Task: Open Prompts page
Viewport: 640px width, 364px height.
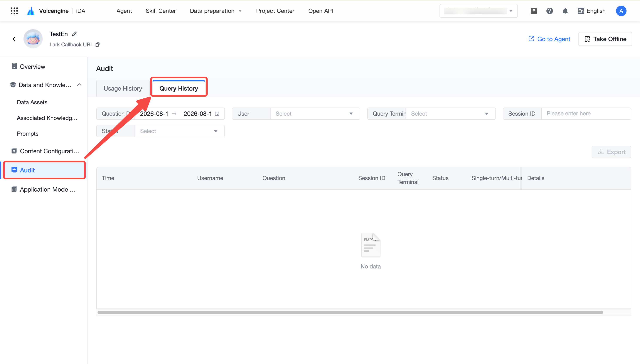Action: tap(27, 133)
